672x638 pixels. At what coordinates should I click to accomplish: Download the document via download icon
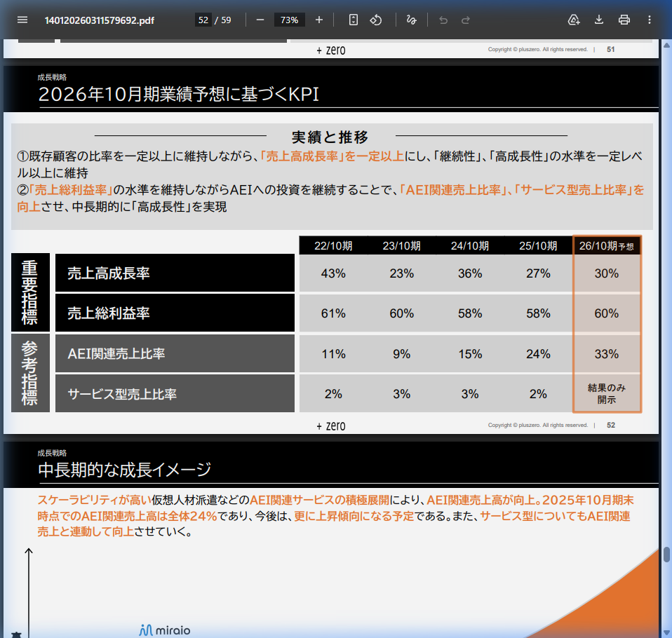[598, 20]
